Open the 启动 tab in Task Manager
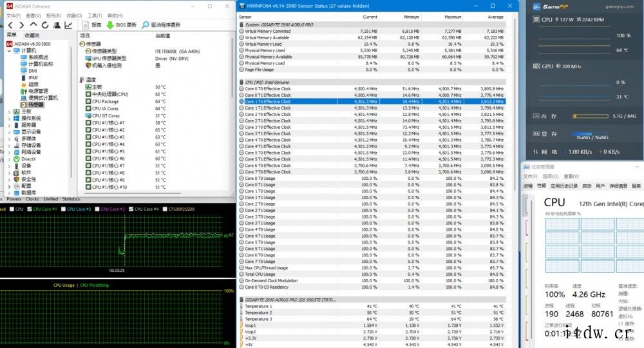 (587, 186)
